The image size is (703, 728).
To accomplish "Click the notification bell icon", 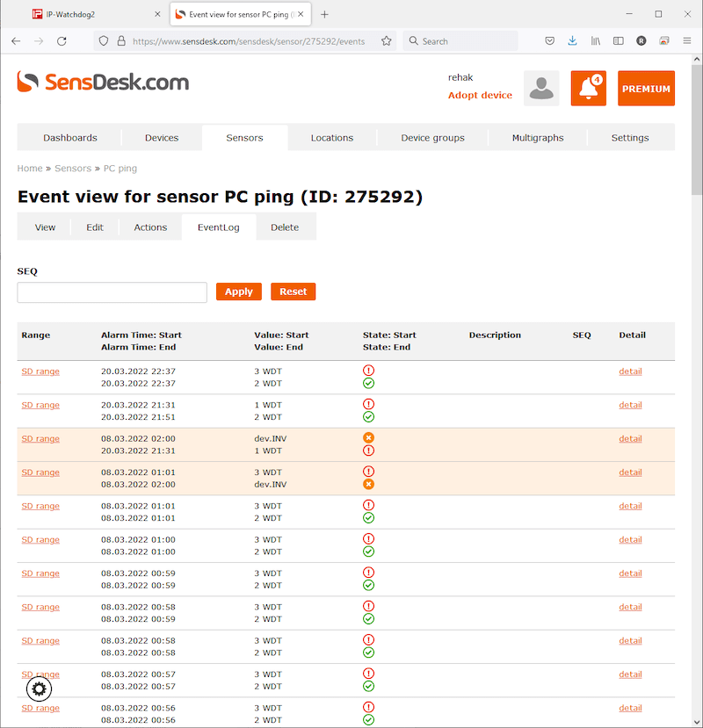I will [588, 89].
